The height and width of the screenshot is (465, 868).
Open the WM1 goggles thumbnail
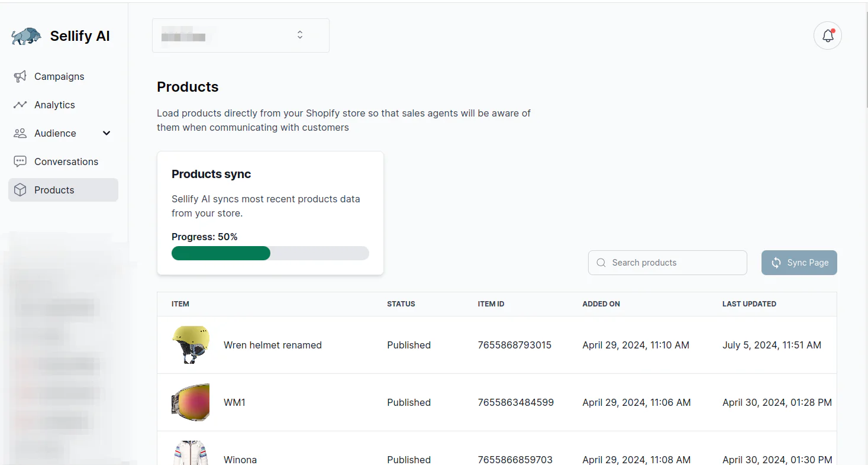[191, 402]
